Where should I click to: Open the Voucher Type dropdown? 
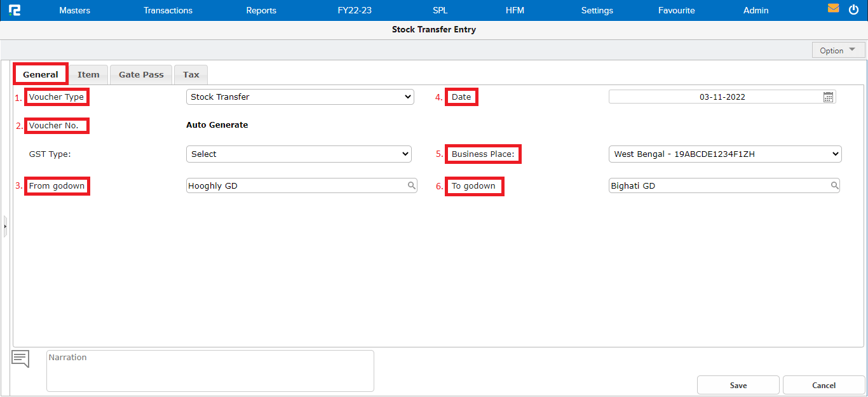tap(300, 97)
